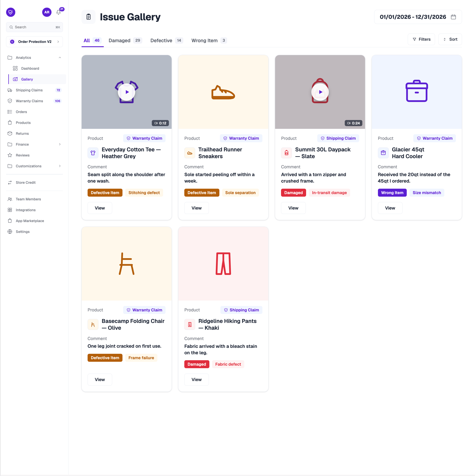
Task: Click the 106 badge next to Warranty Claims
Action: tap(58, 101)
